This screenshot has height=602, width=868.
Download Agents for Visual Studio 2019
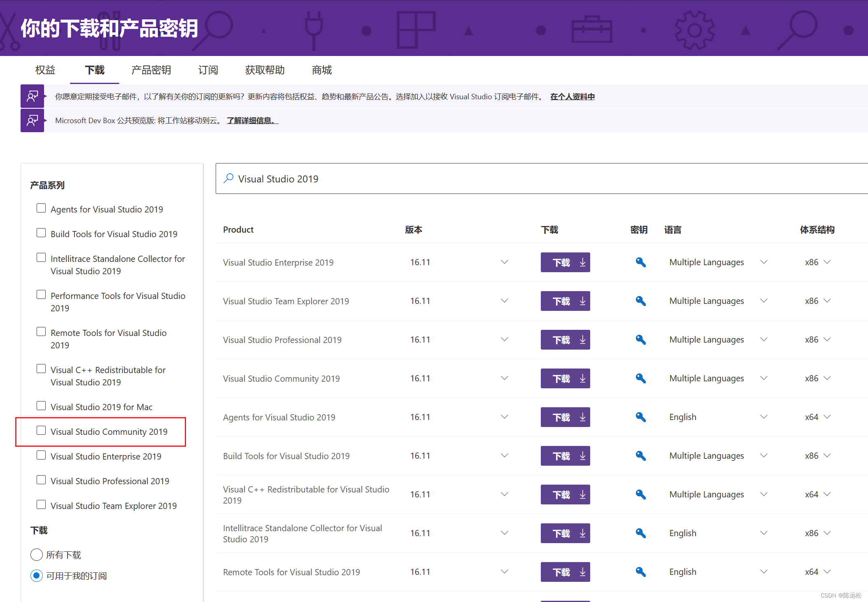coord(565,417)
